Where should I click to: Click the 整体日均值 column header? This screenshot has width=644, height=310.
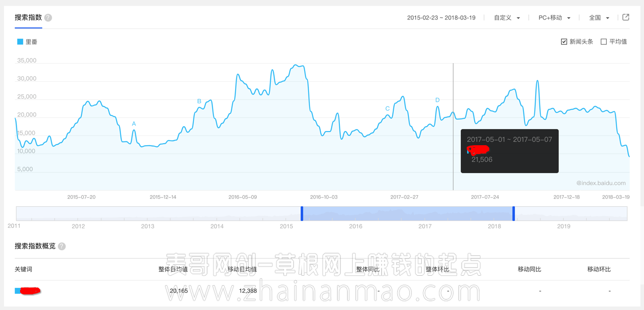click(x=173, y=269)
